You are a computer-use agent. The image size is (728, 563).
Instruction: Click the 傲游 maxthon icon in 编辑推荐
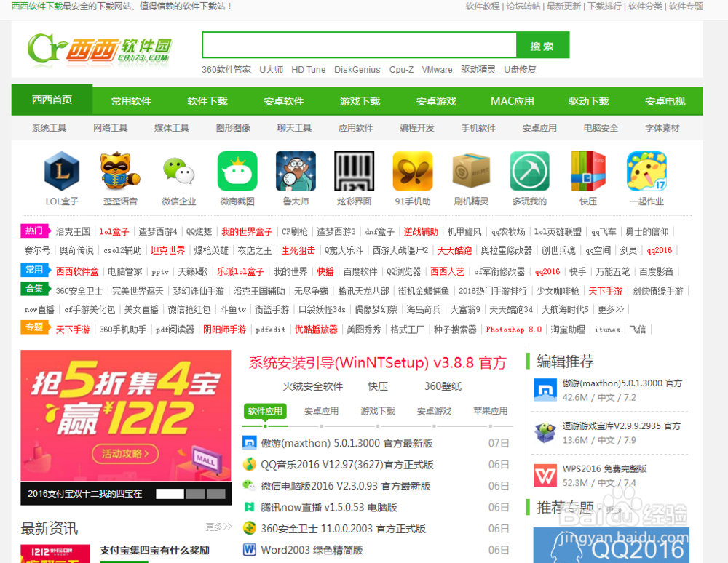click(x=545, y=390)
